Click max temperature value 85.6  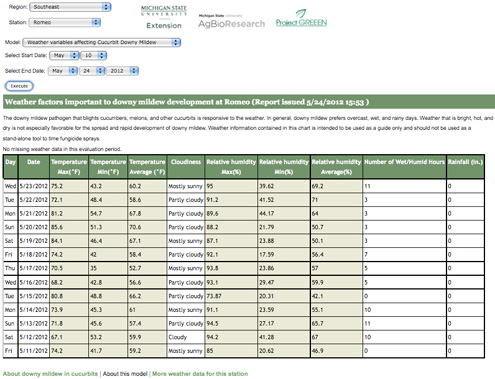69,227
